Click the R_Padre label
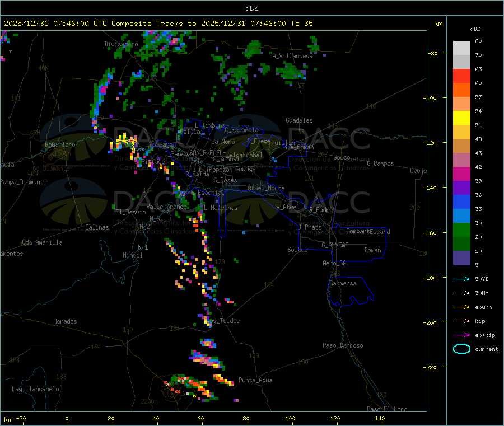 coord(321,210)
